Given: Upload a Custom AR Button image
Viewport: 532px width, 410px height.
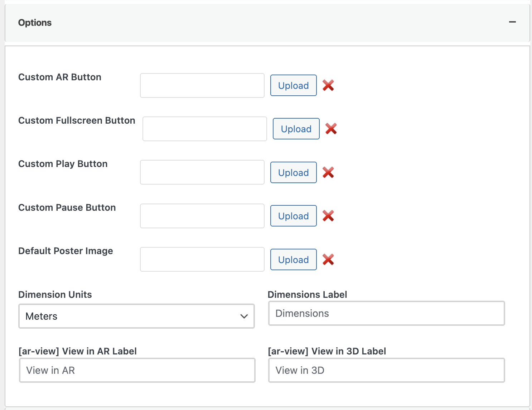Looking at the screenshot, I should (293, 86).
